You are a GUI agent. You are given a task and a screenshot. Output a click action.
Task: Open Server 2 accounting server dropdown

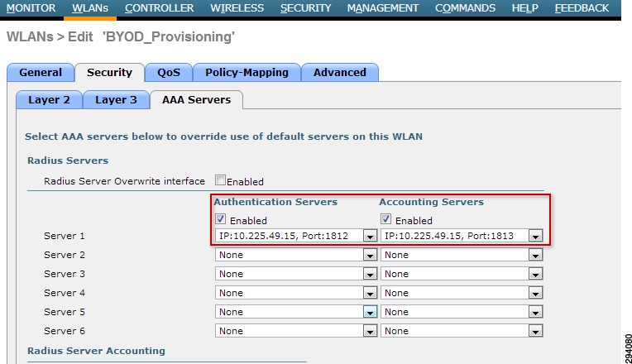462,255
